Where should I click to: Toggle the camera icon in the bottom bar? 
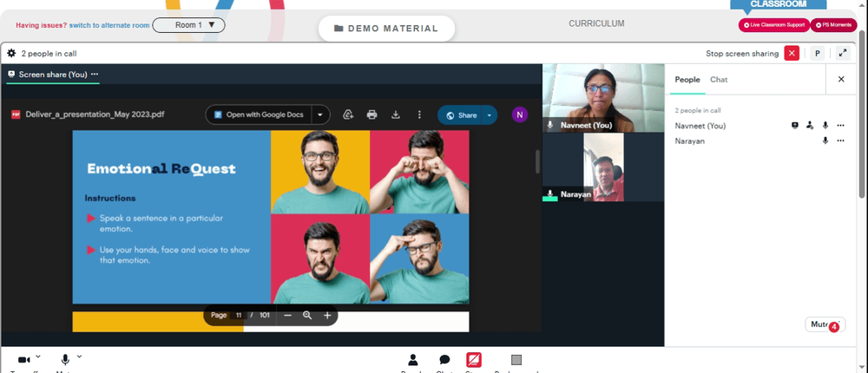[x=23, y=360]
